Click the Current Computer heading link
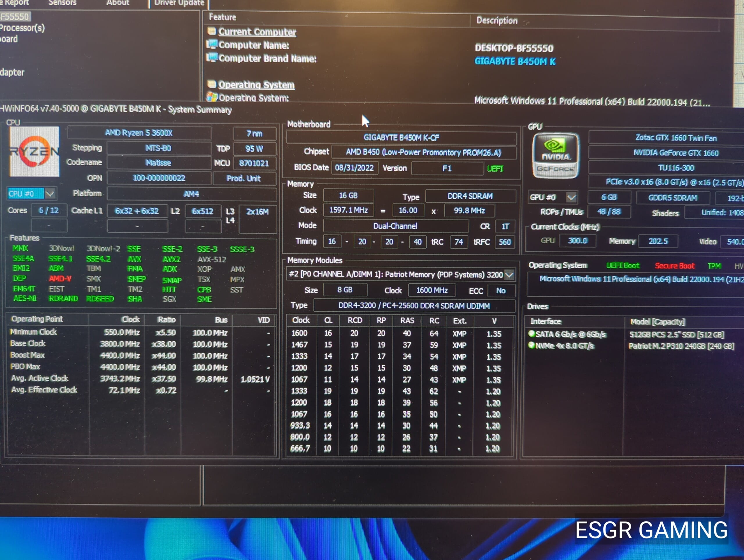The width and height of the screenshot is (744, 560). click(257, 32)
